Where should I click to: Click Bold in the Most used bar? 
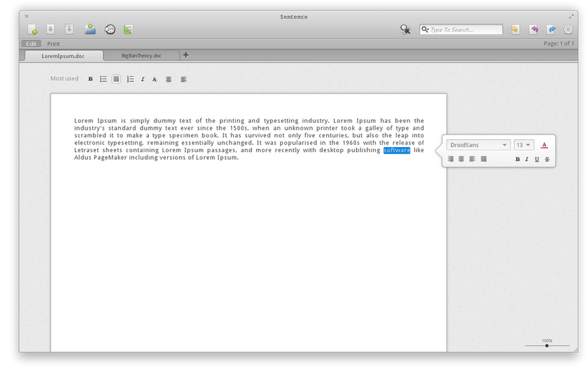point(90,79)
